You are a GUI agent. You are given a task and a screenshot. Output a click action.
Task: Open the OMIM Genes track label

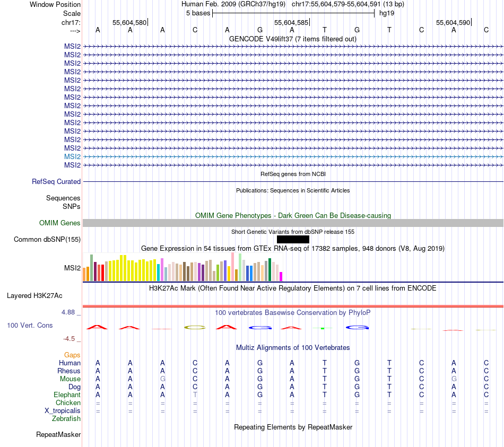tap(60, 223)
